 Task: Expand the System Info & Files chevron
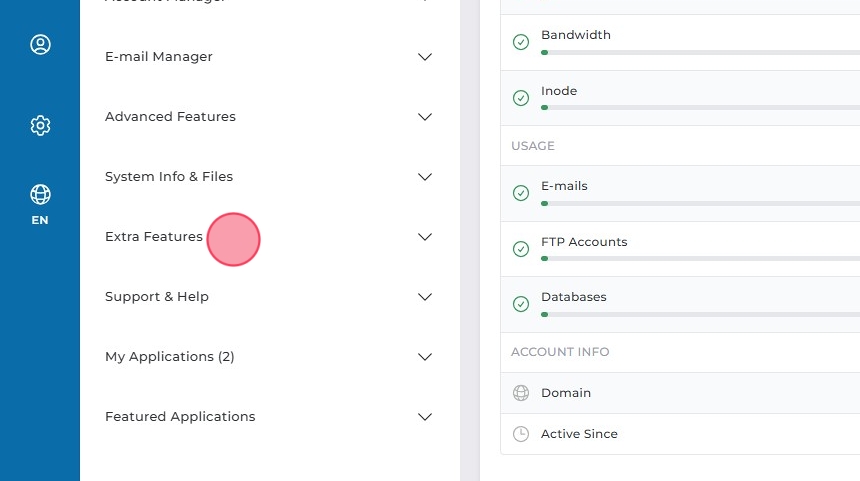(425, 177)
